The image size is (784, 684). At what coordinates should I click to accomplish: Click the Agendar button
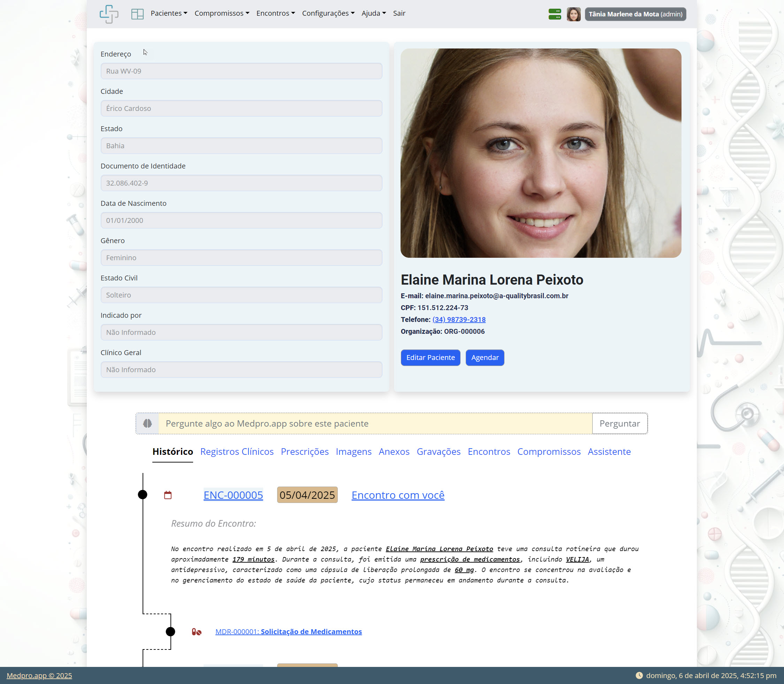coord(485,358)
